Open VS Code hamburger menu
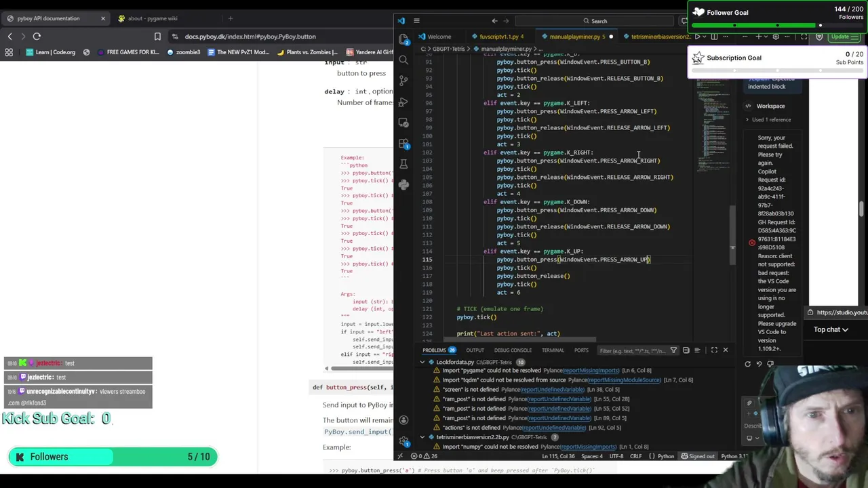The height and width of the screenshot is (488, 868). pyautogui.click(x=416, y=21)
